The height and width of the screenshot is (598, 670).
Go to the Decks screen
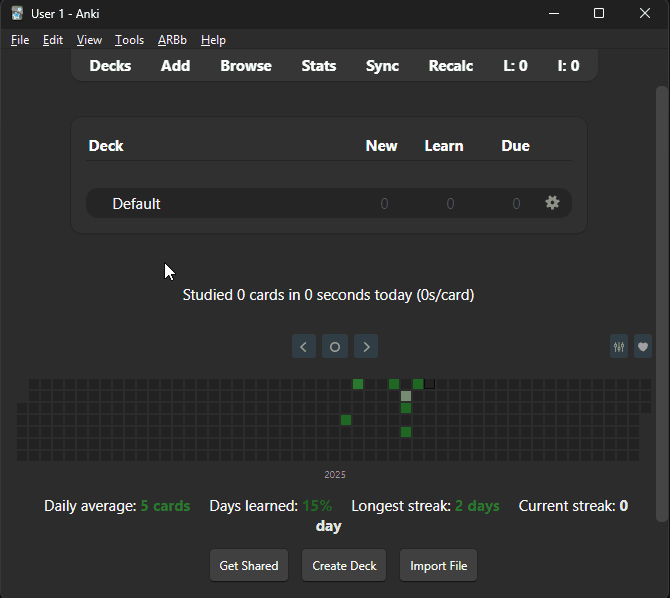tap(110, 66)
